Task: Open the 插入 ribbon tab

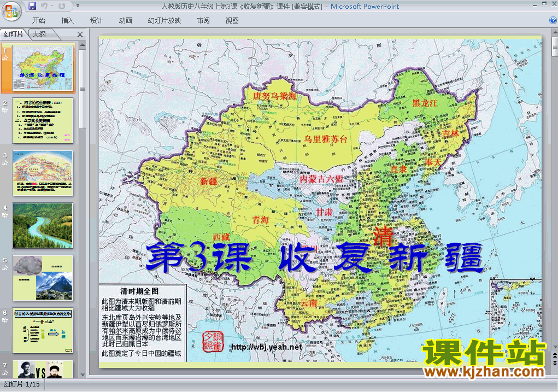Action: click(x=68, y=21)
